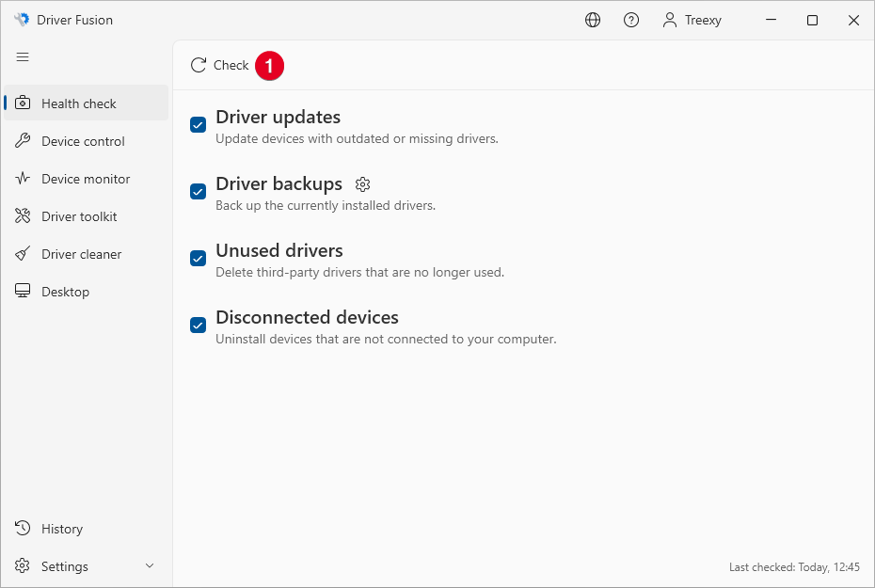The height and width of the screenshot is (588, 875).
Task: Expand the Settings chevron arrow
Action: pos(149,566)
